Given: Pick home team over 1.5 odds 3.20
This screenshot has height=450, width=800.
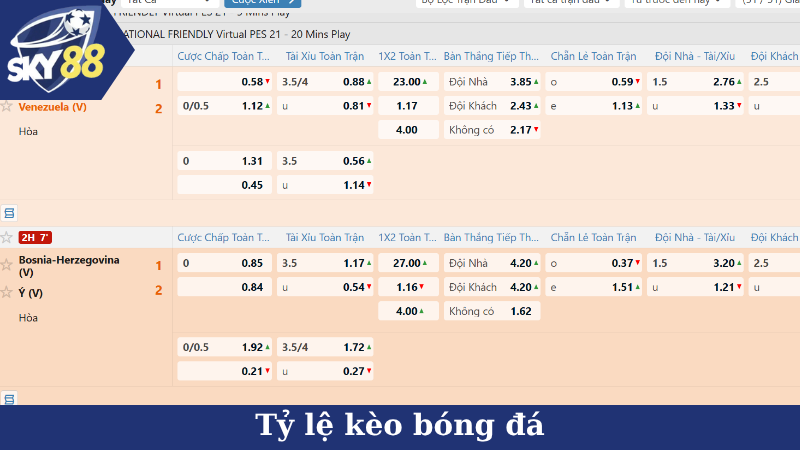Looking at the screenshot, I should (x=695, y=263).
